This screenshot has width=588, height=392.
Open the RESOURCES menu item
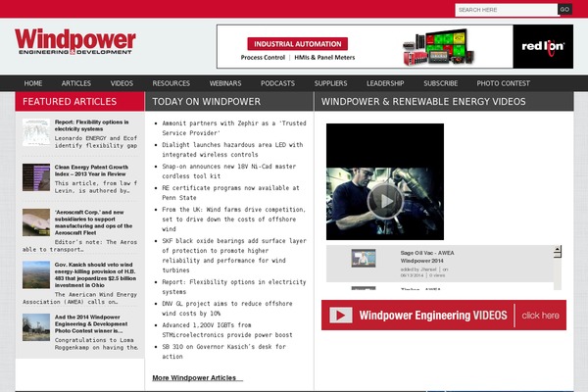[x=171, y=83]
